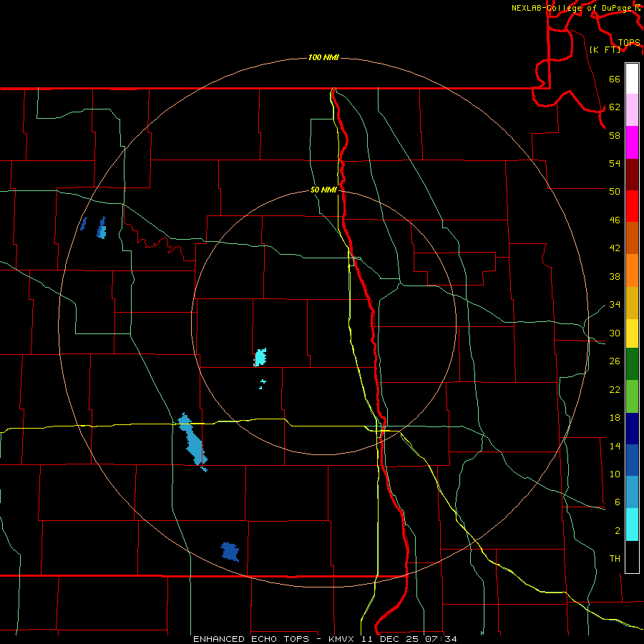This screenshot has width=644, height=644.
Task: Click the 22 legend value
Action: coord(615,389)
